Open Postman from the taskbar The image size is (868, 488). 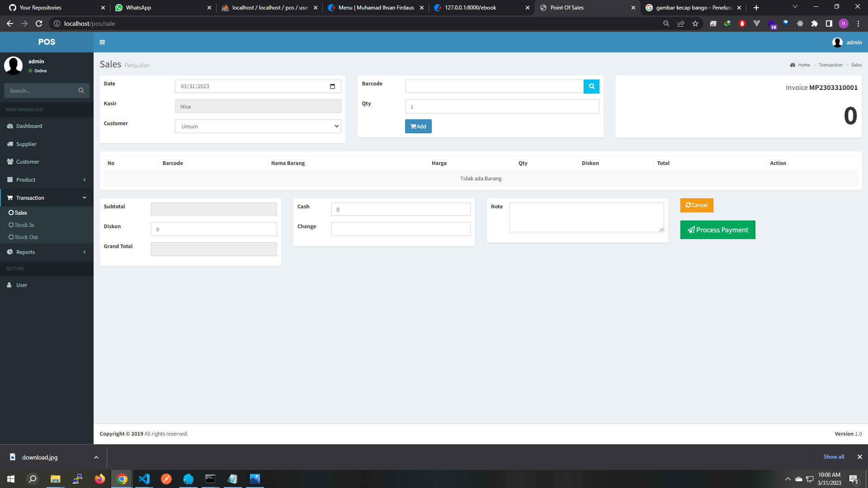[x=166, y=479]
